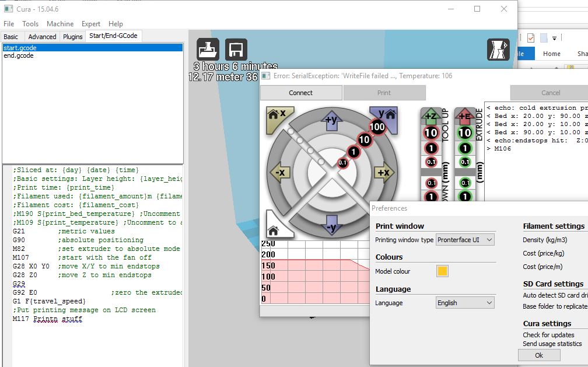Click the Model colour yellow swatch
This screenshot has width=588, height=367.
pos(442,271)
